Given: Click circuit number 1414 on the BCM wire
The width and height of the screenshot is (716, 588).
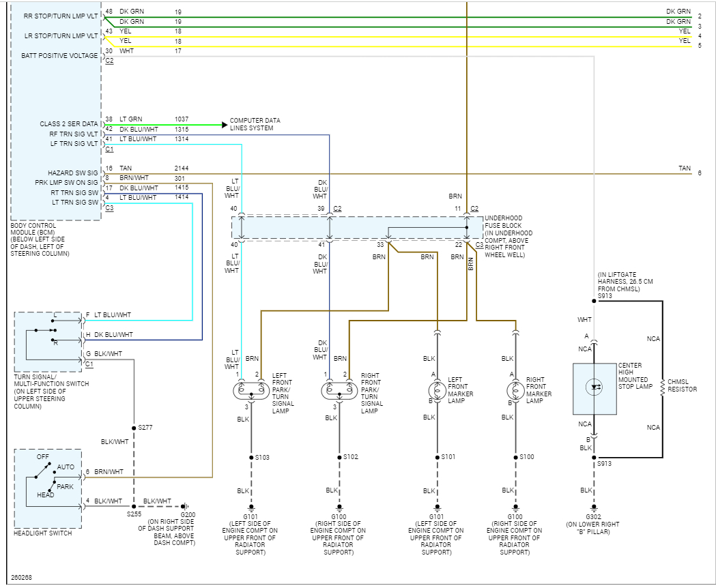Looking at the screenshot, I should tap(182, 197).
